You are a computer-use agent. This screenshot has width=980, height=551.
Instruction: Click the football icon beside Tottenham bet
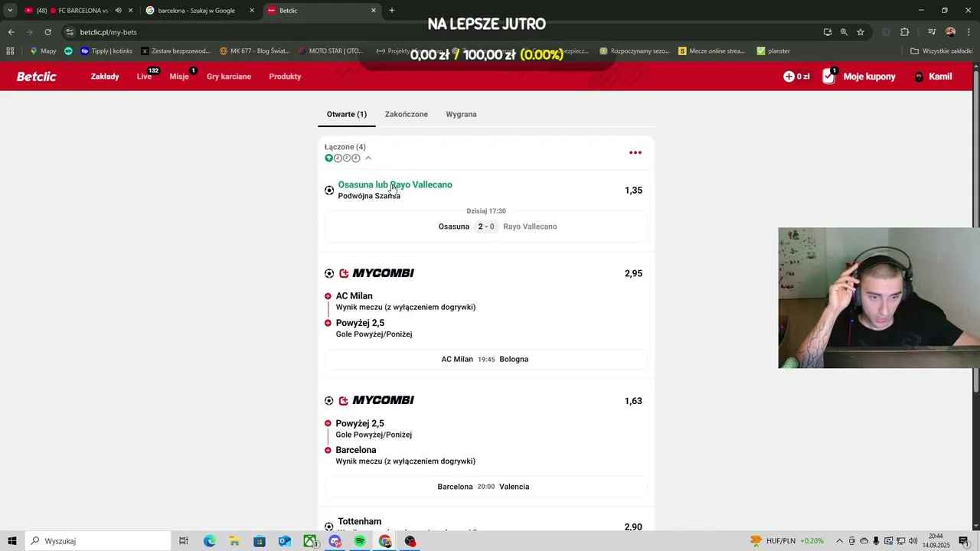coord(329,527)
